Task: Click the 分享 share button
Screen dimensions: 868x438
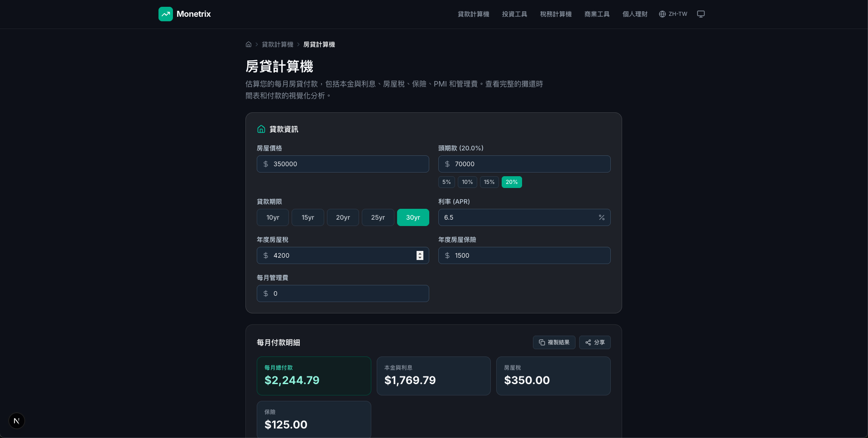Action: (595, 342)
